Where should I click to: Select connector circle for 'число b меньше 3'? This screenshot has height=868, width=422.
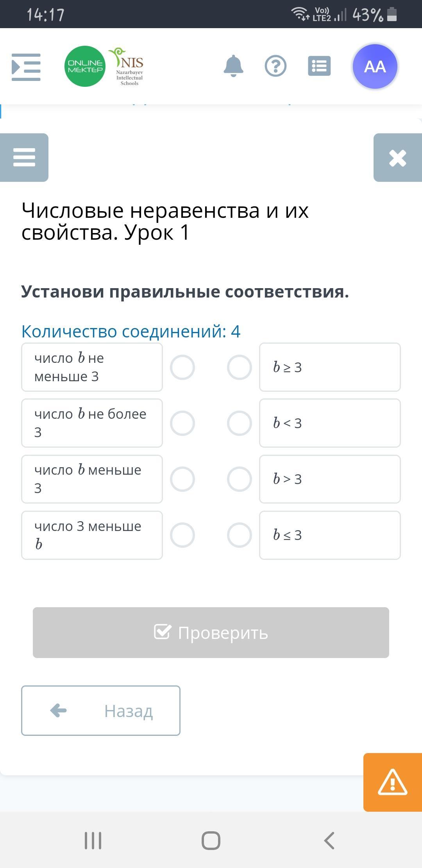(182, 479)
